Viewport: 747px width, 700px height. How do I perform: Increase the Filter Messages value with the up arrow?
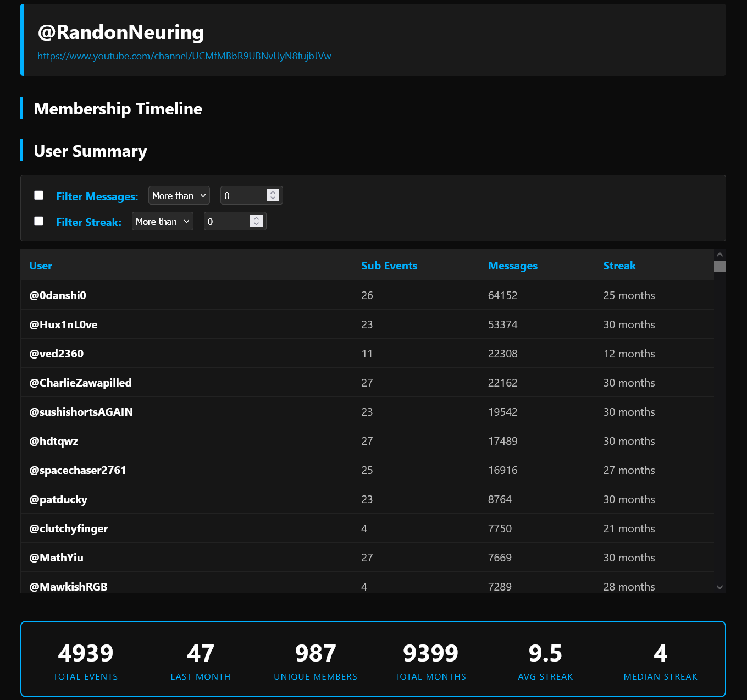(x=273, y=192)
